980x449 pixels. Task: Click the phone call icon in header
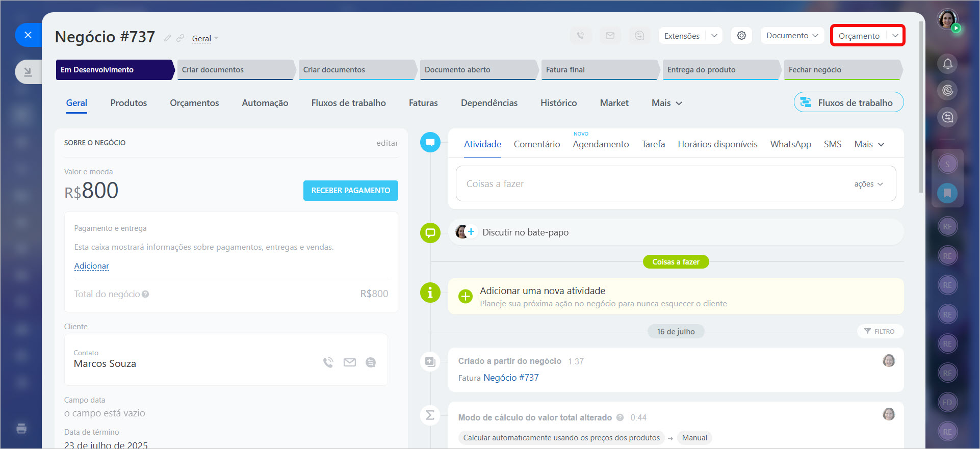(x=580, y=36)
